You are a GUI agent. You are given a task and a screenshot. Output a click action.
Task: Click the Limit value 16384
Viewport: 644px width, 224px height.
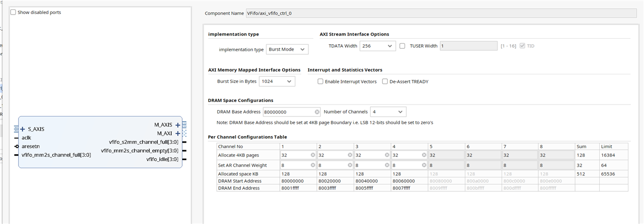coord(608,155)
